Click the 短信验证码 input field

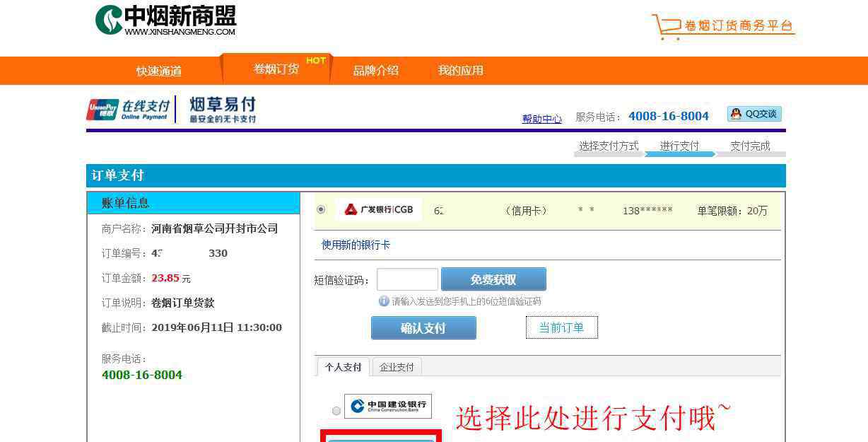[407, 279]
